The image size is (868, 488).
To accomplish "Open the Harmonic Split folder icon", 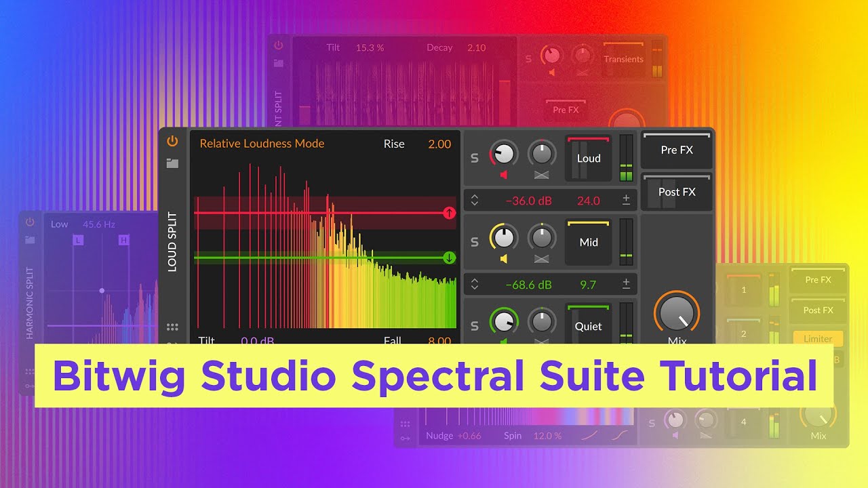I will [30, 239].
